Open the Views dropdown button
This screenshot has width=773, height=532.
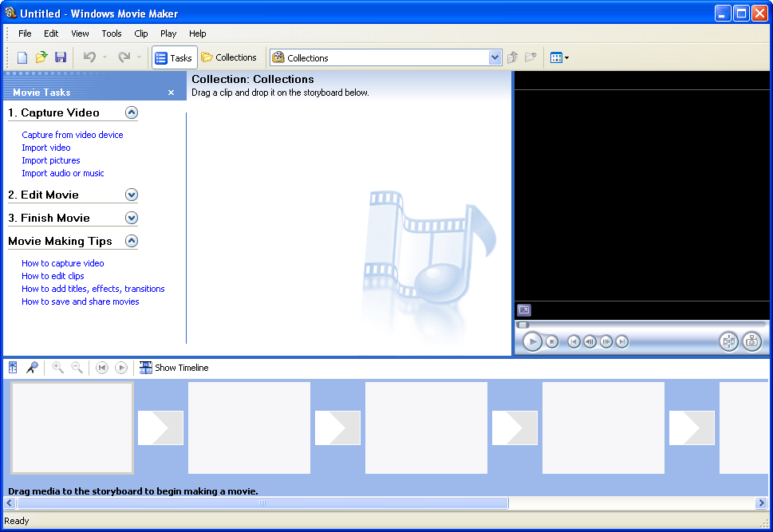pos(559,57)
